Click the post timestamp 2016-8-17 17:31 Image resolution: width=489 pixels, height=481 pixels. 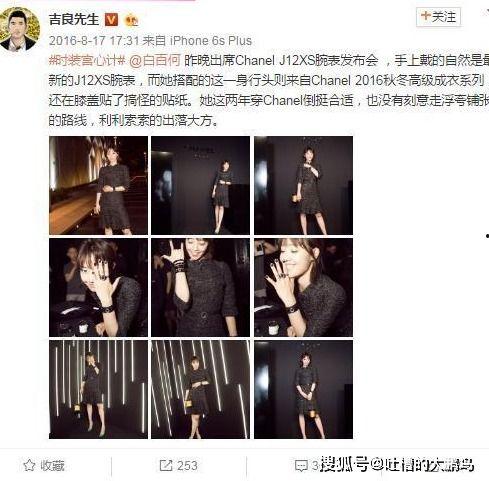point(94,41)
